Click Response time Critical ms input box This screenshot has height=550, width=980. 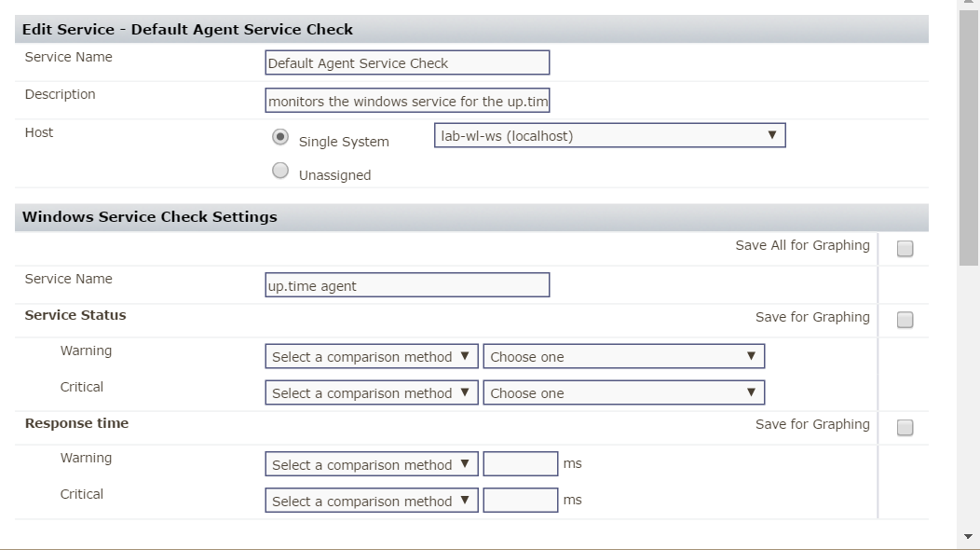coord(520,501)
